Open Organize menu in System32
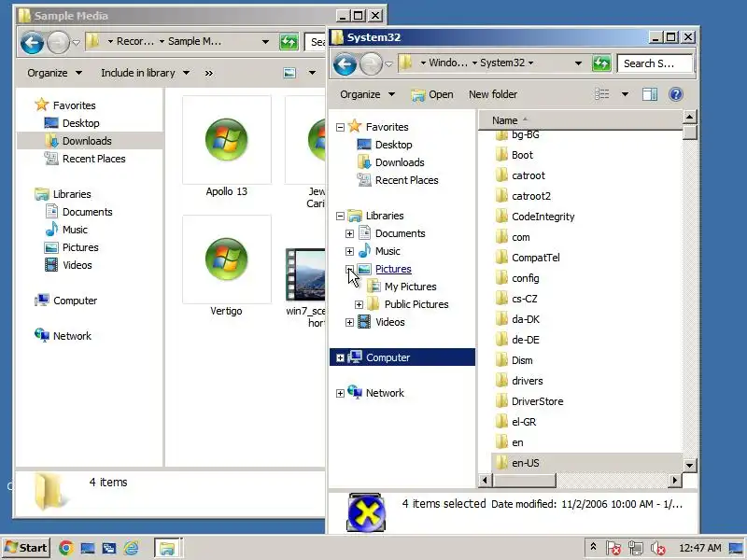Viewport: 747px width, 560px height. (x=367, y=94)
